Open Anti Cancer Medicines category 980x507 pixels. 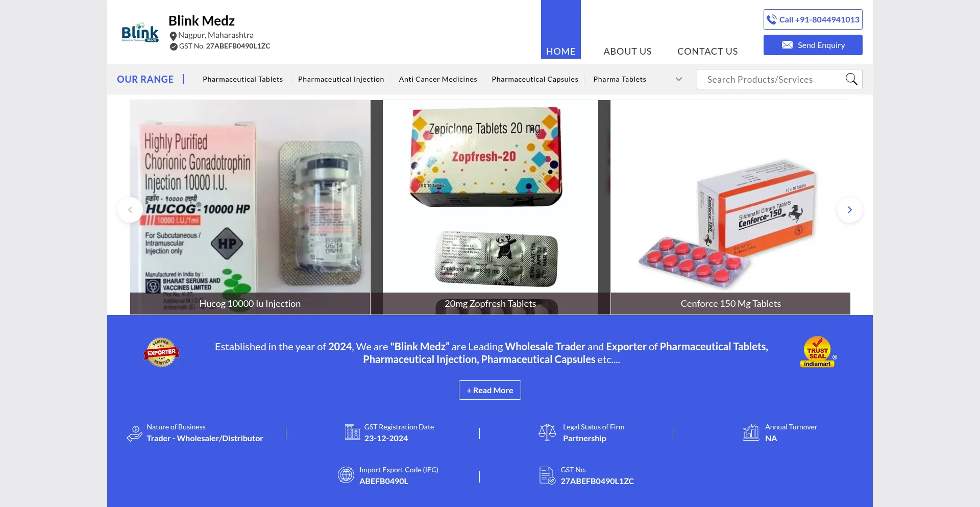click(x=438, y=79)
